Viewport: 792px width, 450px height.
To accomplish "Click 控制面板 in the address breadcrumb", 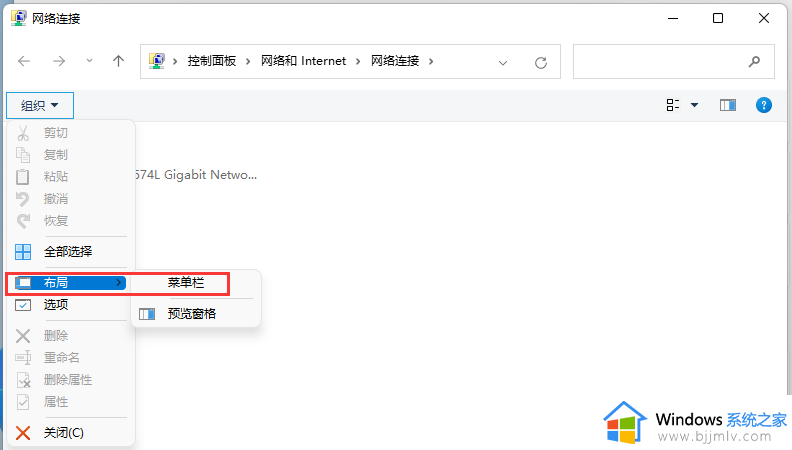I will coord(211,61).
